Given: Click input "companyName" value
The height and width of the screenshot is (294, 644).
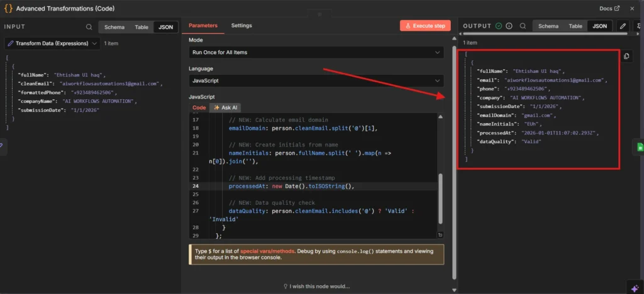Looking at the screenshot, I should 99,101.
